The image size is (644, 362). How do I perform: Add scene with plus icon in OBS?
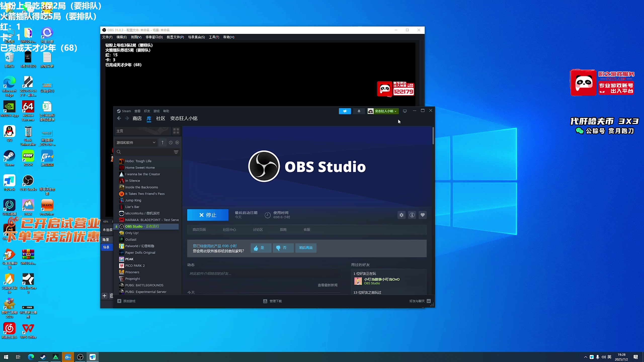pos(104,296)
